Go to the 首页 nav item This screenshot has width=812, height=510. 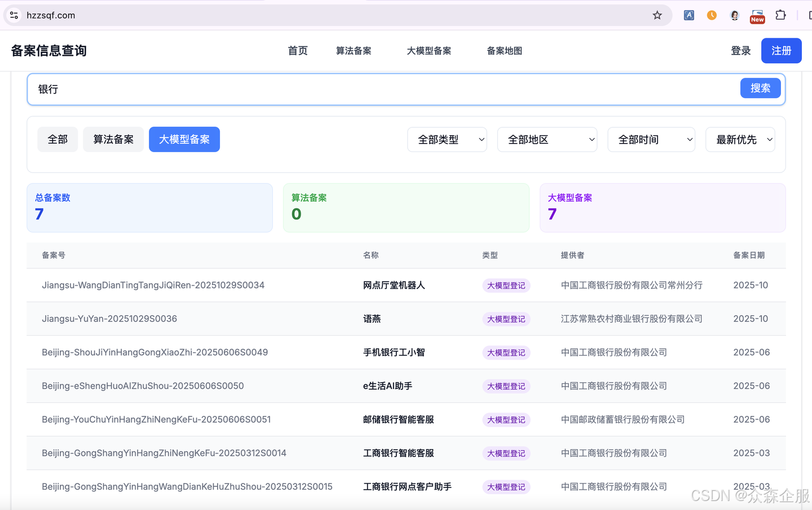(x=298, y=51)
